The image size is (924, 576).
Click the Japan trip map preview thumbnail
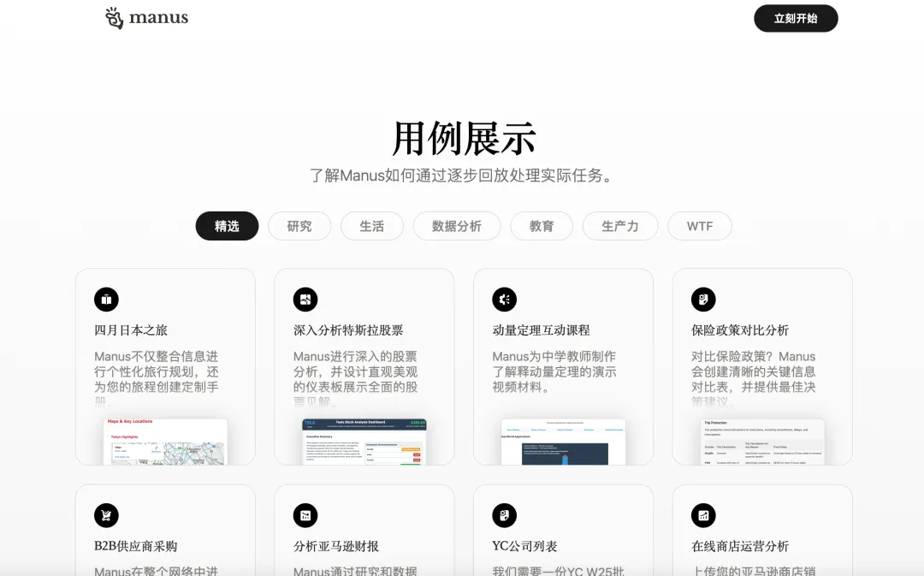166,442
